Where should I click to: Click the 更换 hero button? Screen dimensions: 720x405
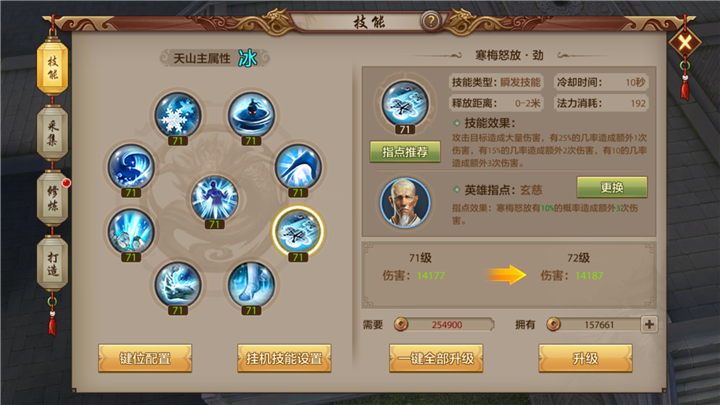coord(612,187)
